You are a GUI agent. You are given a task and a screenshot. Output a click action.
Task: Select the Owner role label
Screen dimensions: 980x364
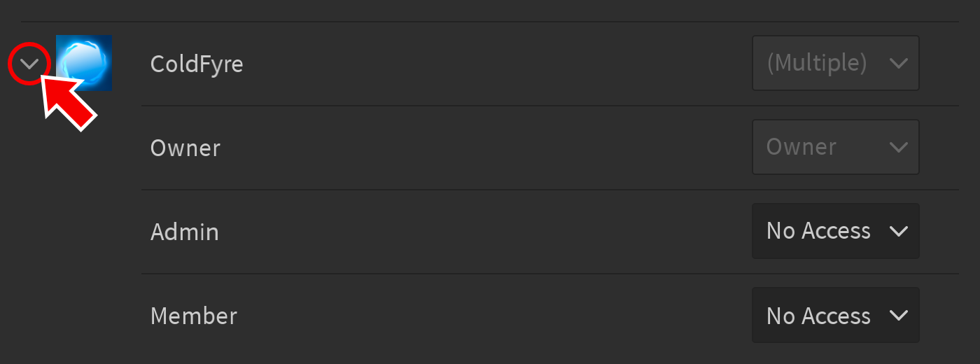point(185,148)
